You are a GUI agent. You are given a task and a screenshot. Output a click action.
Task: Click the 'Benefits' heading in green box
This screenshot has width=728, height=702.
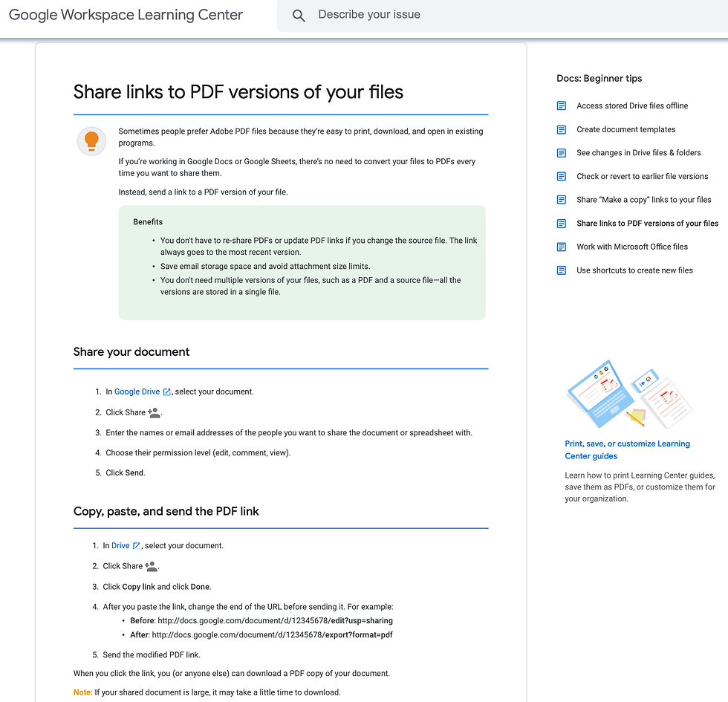[148, 222]
